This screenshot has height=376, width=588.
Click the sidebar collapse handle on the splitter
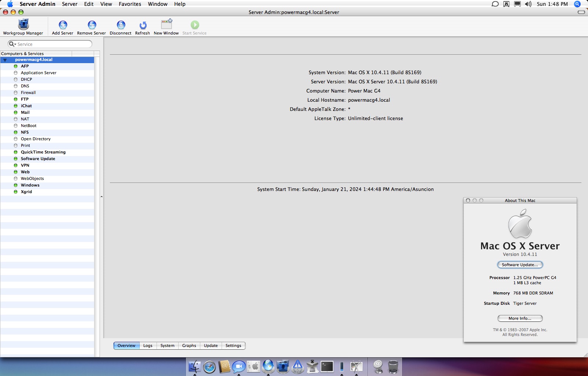tap(101, 197)
